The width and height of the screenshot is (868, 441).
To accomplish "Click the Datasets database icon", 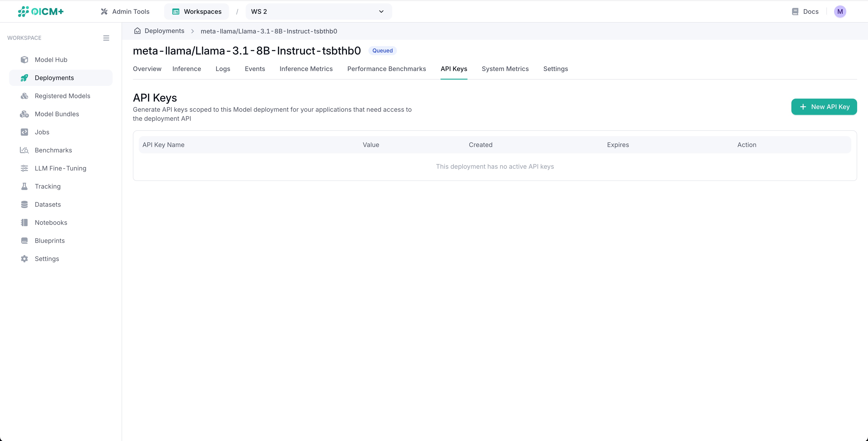I will point(24,205).
